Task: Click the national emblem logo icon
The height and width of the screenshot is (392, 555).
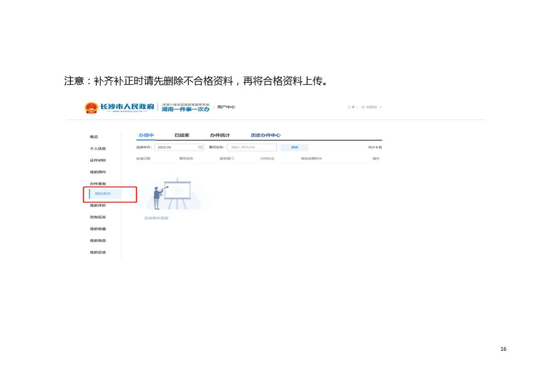Action: tap(91, 108)
